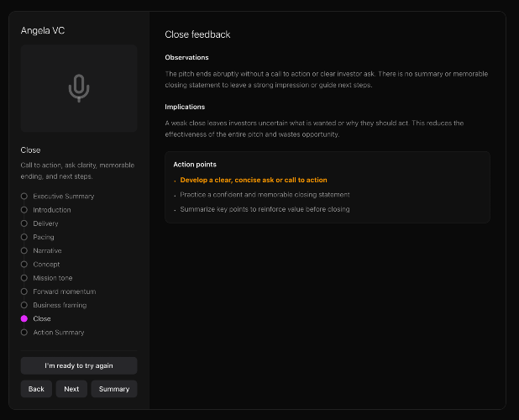Image resolution: width=519 pixels, height=420 pixels.
Task: Open the Pacing feedback section
Action: [x=44, y=237]
